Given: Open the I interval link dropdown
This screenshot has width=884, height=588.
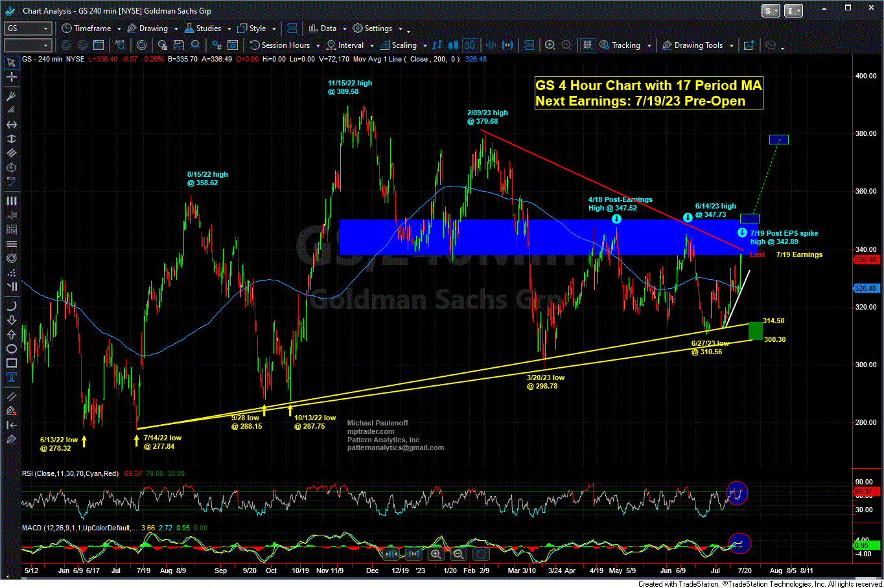Looking at the screenshot, I should pyautogui.click(x=793, y=10).
